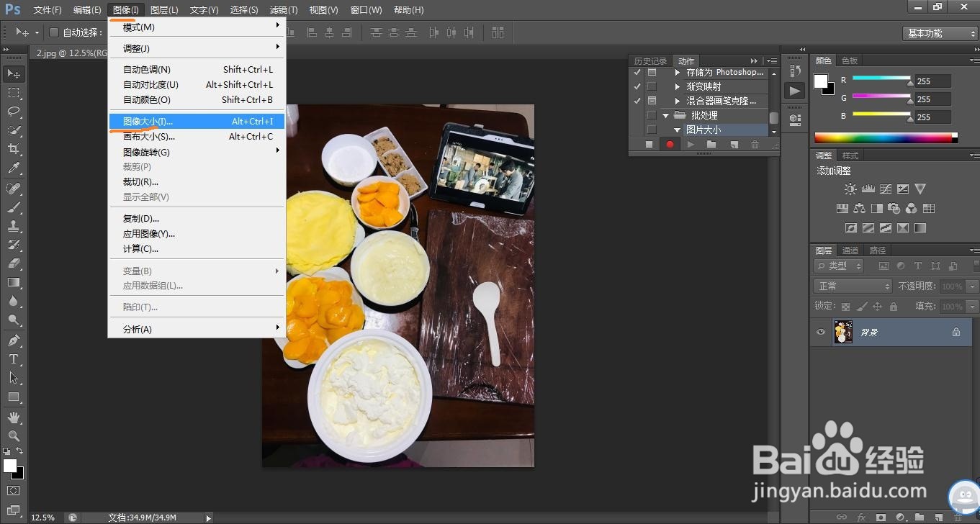The width and height of the screenshot is (980, 524).
Task: Open the layer blend mode 正常 dropdown
Action: point(853,286)
